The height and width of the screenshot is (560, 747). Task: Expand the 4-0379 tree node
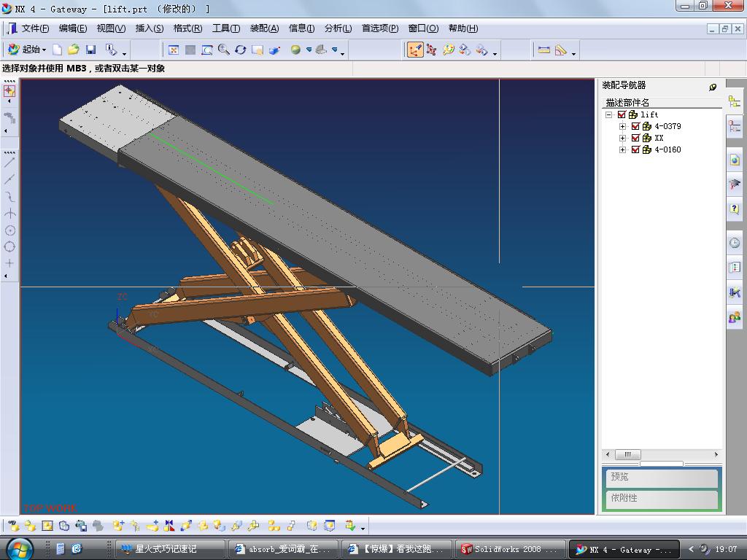[x=623, y=127]
